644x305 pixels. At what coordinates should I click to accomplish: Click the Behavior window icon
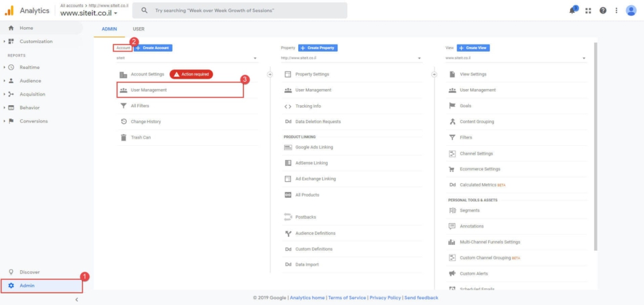pos(11,108)
